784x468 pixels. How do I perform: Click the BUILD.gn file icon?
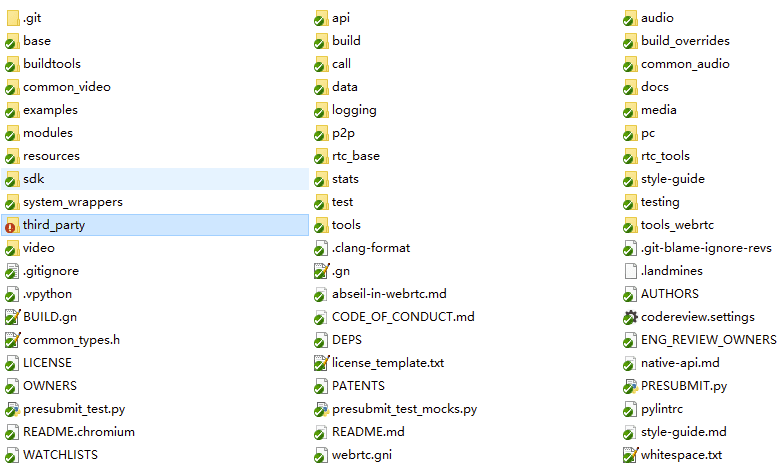click(x=12, y=317)
